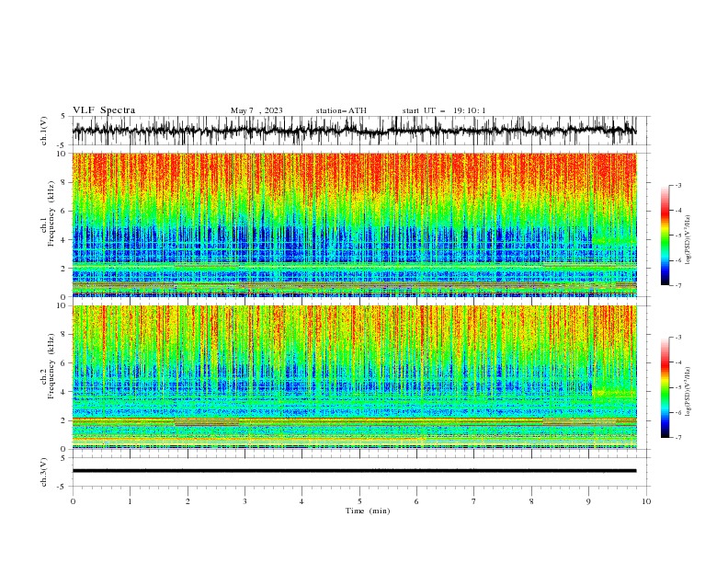Click the ch.1 spectrogram panel
The height and width of the screenshot is (563, 728).
pyautogui.click(x=354, y=224)
